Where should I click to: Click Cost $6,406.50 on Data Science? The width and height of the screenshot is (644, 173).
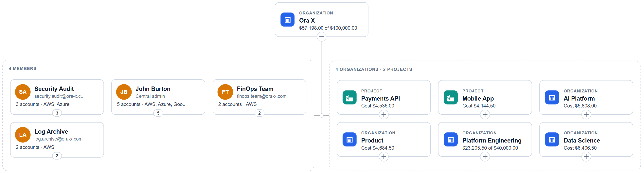point(580,148)
